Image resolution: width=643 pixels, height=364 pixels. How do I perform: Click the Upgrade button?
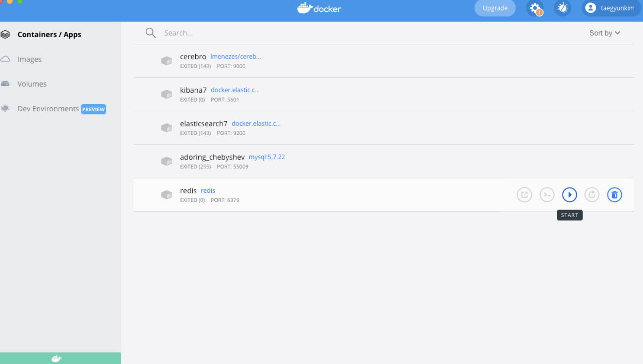point(495,8)
